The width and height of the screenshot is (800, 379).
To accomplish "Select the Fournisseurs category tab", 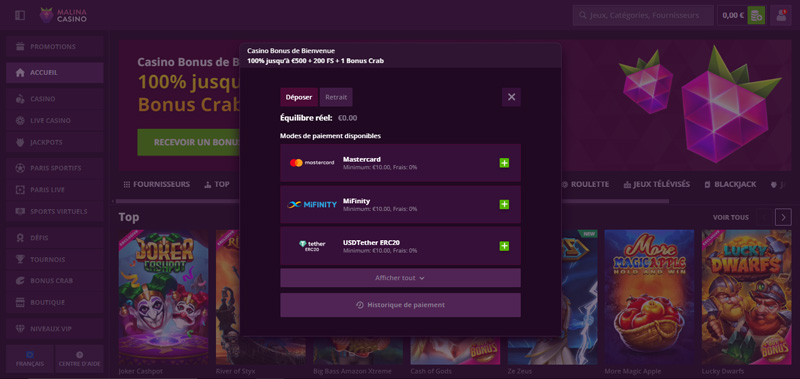I will 157,184.
